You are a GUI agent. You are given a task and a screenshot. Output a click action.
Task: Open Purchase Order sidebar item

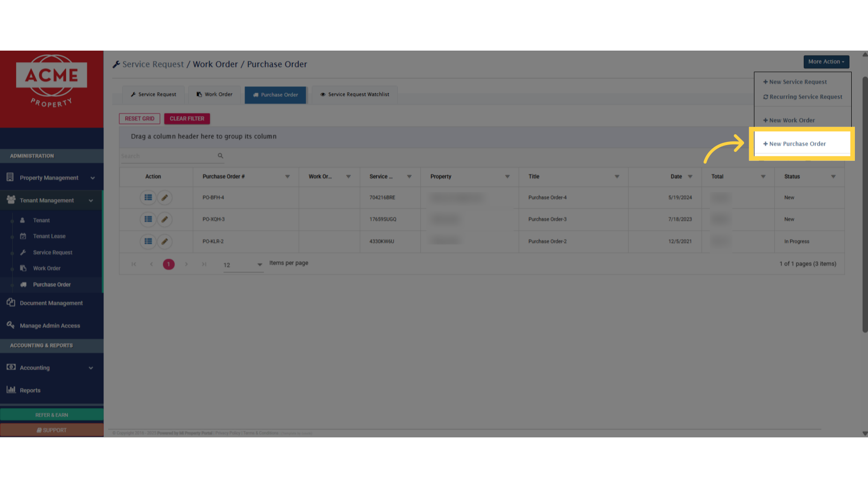click(52, 284)
